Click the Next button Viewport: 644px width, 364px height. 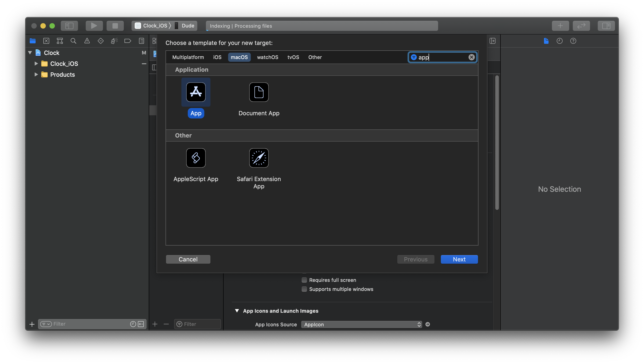pyautogui.click(x=459, y=259)
